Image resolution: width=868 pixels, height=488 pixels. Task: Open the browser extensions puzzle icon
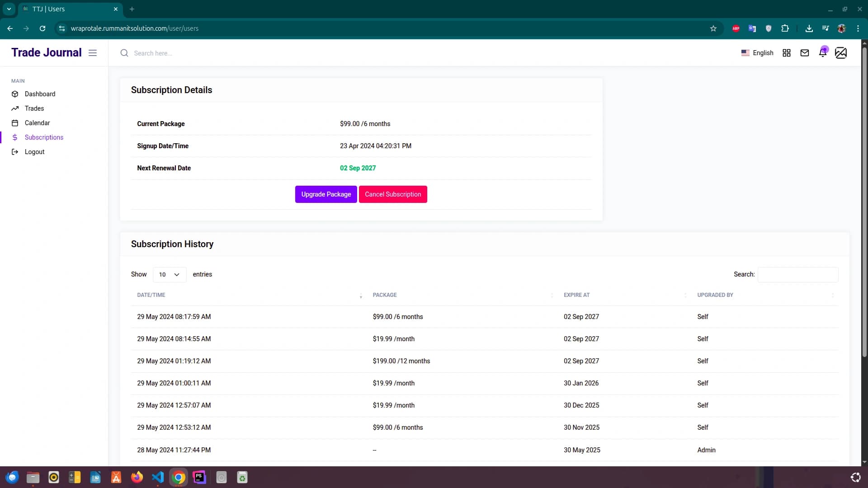[x=785, y=28]
